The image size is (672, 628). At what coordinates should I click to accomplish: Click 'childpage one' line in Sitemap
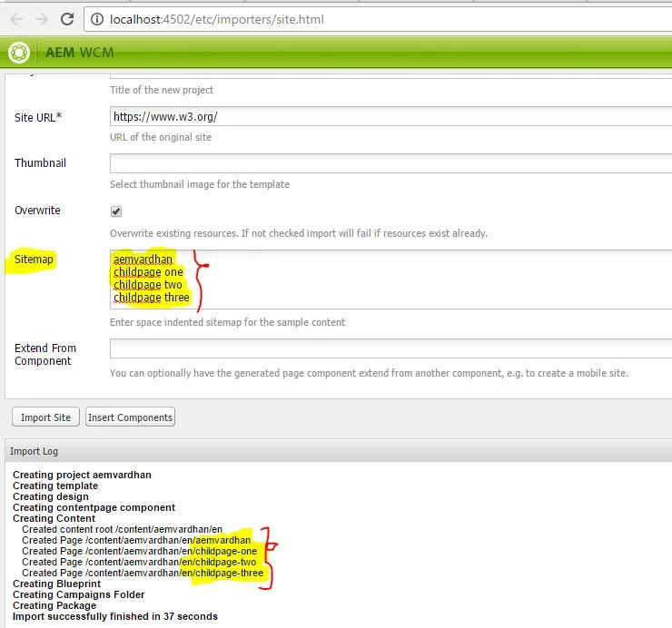148,272
